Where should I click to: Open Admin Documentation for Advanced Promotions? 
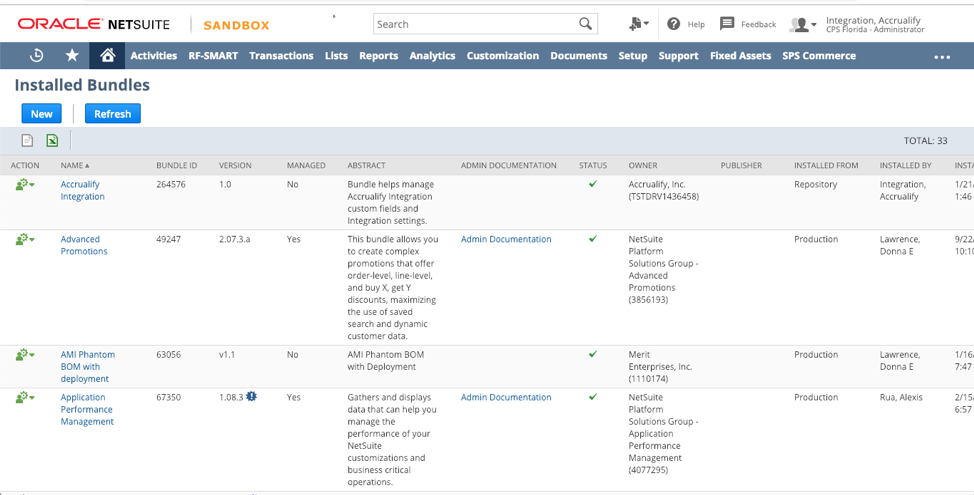[506, 239]
